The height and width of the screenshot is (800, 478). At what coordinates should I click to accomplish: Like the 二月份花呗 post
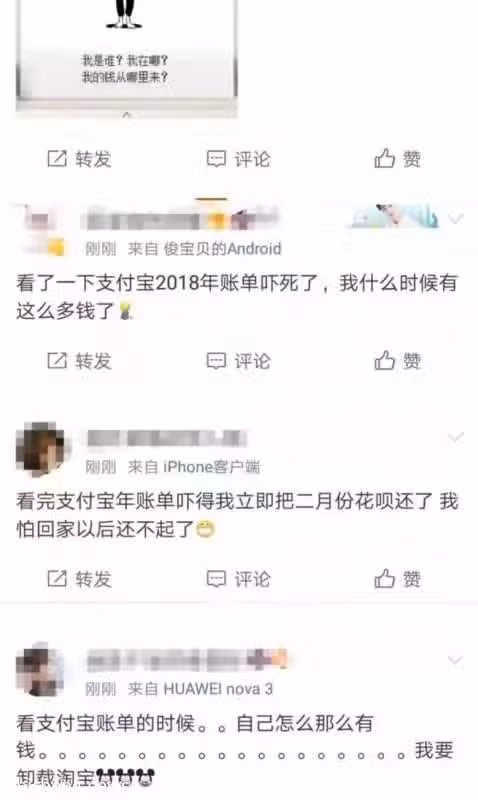398,579
